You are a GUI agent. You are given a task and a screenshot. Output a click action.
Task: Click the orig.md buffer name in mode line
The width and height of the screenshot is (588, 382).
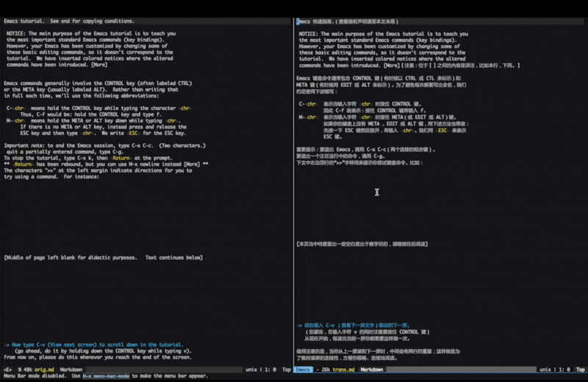pyautogui.click(x=44, y=370)
